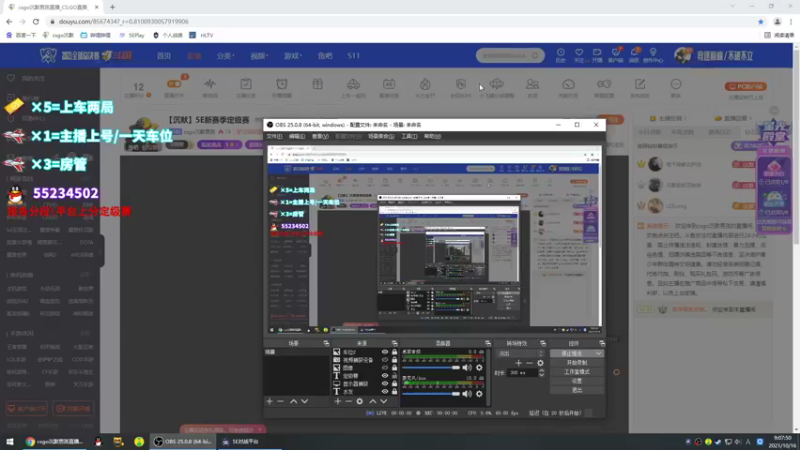Open the 淡出 transition dropdown
800x450 pixels.
tap(520, 353)
